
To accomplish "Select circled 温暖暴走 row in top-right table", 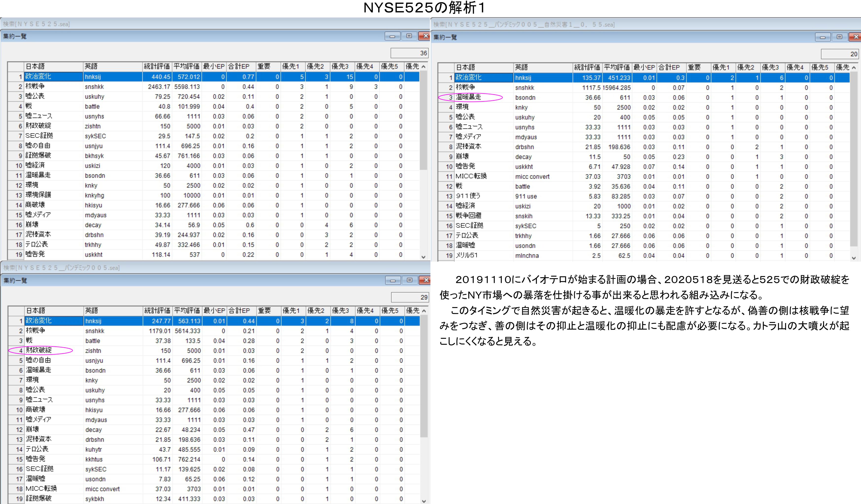I will point(469,98).
